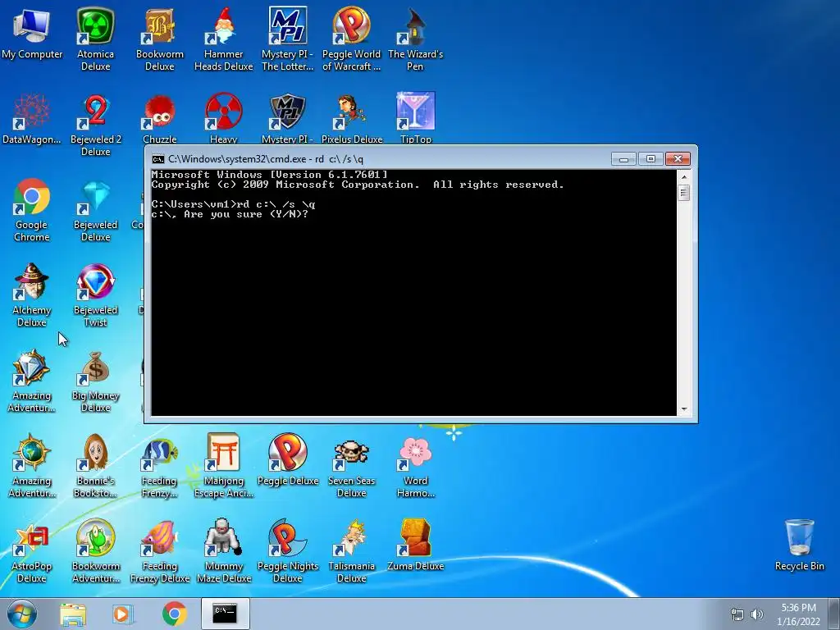Select Peggle Nights Deluxe icon

(288, 551)
